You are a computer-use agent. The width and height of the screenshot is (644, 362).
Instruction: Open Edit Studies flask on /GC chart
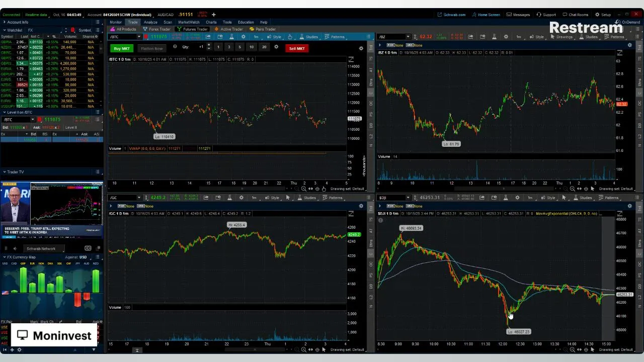pyautogui.click(x=229, y=198)
